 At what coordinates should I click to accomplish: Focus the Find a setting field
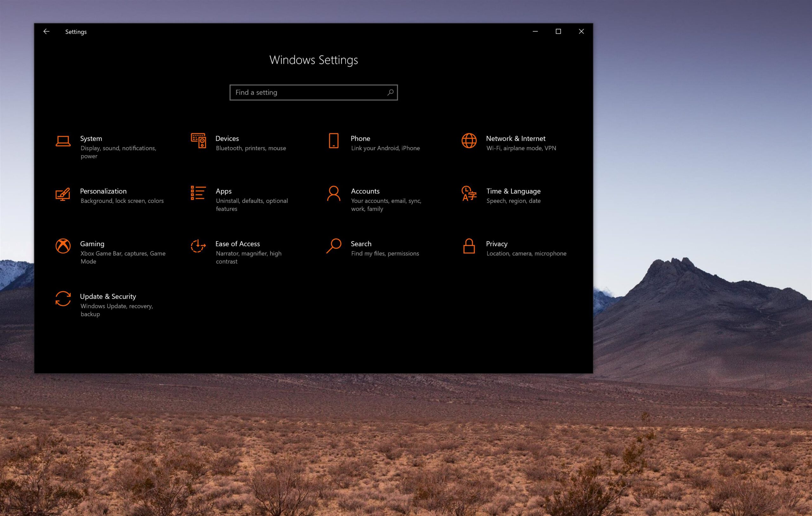314,92
